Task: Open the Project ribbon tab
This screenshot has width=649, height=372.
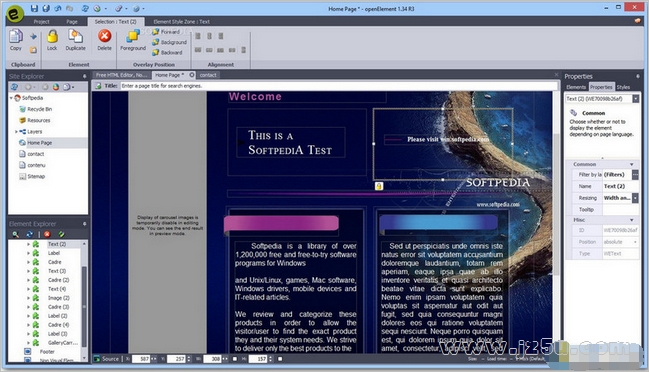Action: [41, 22]
